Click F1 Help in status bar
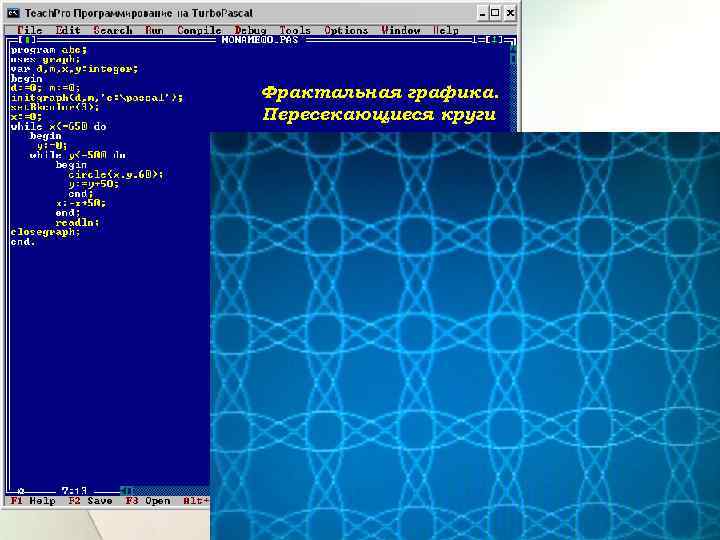The width and height of the screenshot is (720, 540). tap(33, 501)
